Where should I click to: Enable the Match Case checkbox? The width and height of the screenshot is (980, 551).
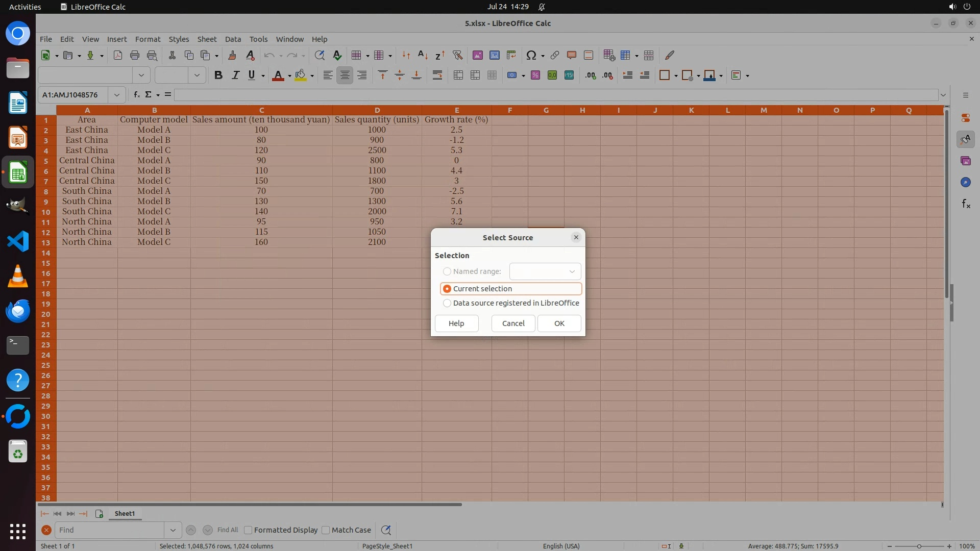[x=326, y=530]
